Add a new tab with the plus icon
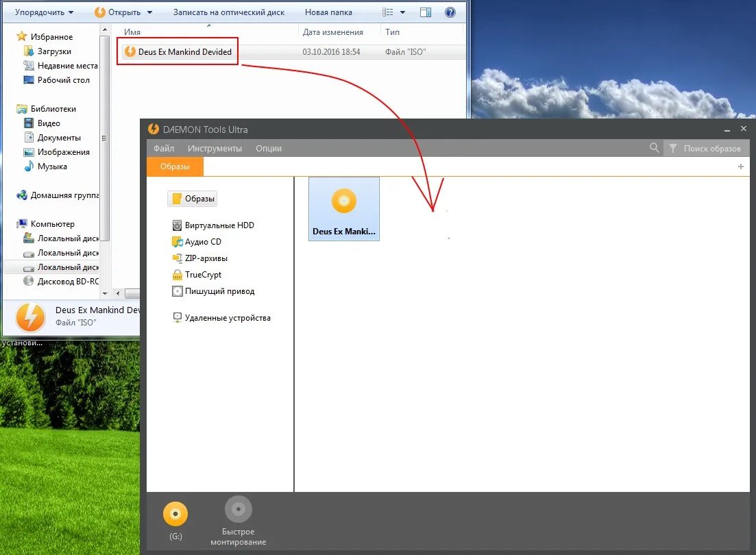The width and height of the screenshot is (756, 555). click(740, 166)
